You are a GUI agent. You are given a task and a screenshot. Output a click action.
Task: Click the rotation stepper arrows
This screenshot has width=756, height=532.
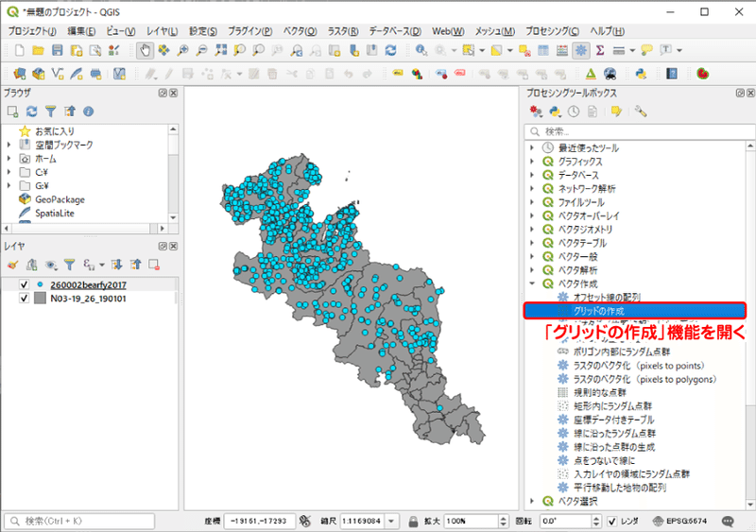click(596, 521)
